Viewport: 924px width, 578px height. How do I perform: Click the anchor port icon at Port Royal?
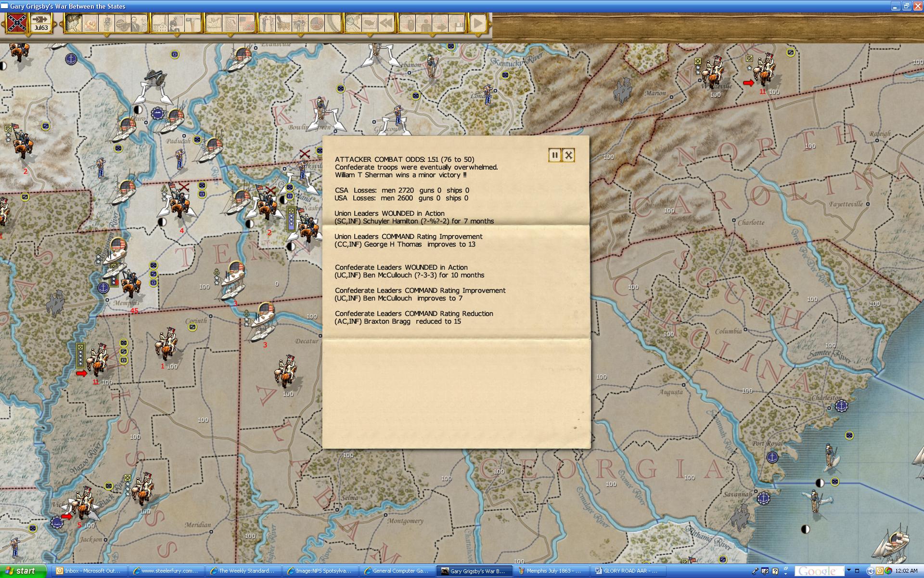pos(772,457)
